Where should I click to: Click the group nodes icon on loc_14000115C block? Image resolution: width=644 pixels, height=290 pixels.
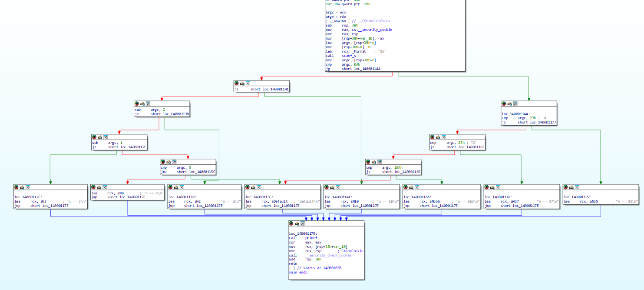point(259,187)
